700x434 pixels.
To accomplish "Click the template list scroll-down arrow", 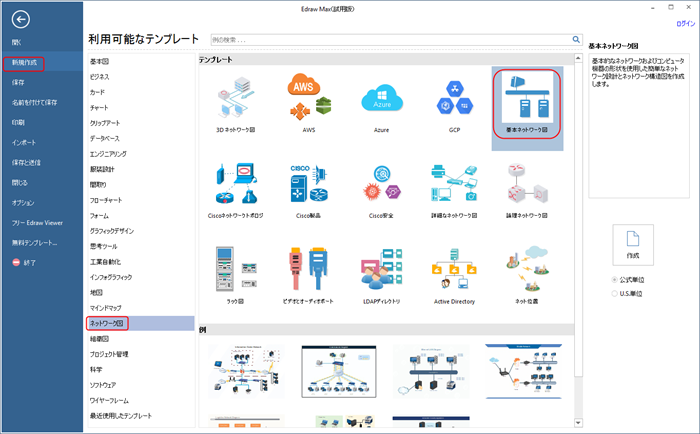I will tap(578, 422).
